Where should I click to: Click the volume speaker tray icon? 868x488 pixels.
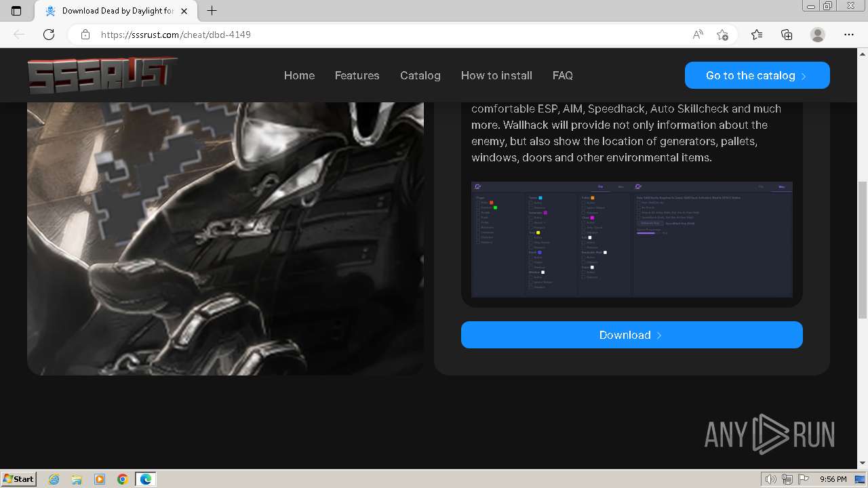(x=771, y=479)
